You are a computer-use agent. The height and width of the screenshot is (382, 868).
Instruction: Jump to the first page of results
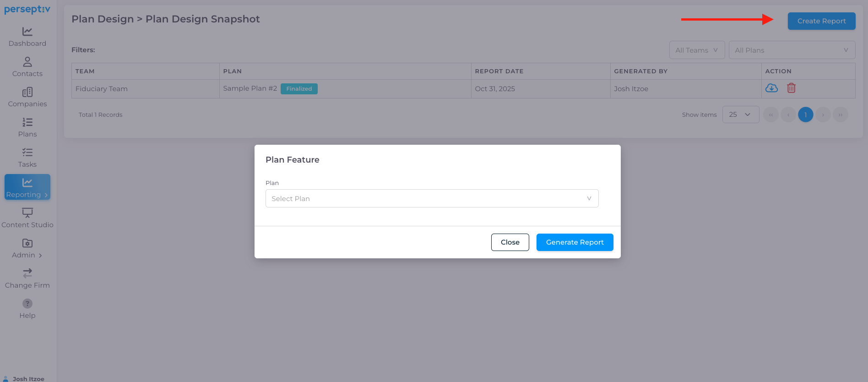(x=771, y=115)
